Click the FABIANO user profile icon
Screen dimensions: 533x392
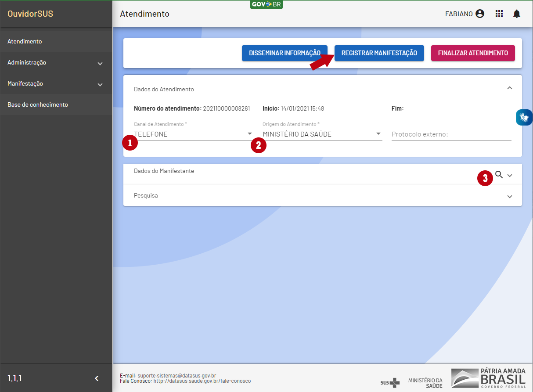tap(480, 14)
